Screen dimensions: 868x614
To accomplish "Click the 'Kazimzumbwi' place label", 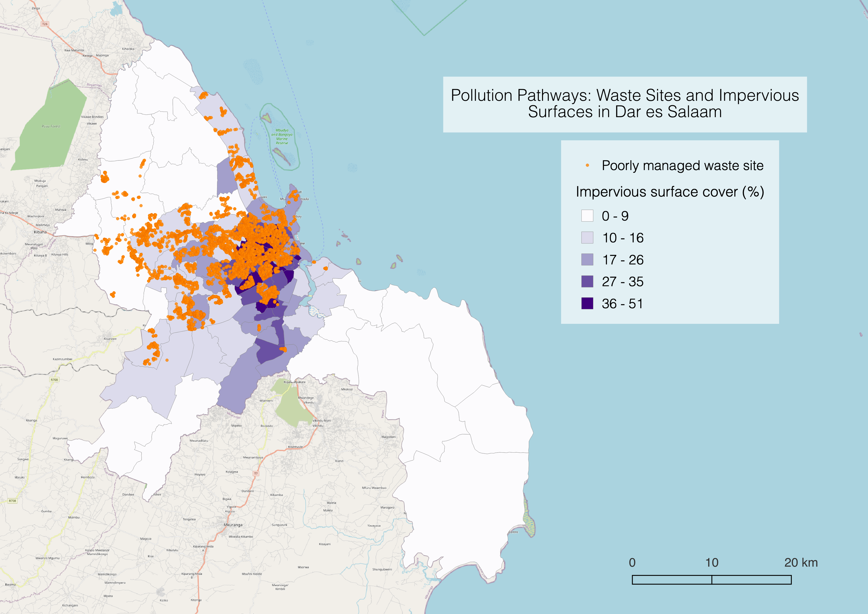I will click(62, 359).
